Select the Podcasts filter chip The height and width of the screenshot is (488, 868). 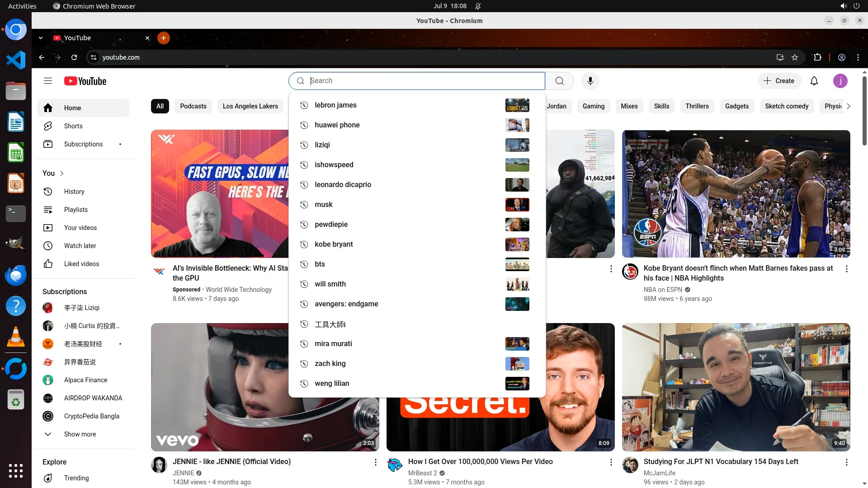(193, 106)
